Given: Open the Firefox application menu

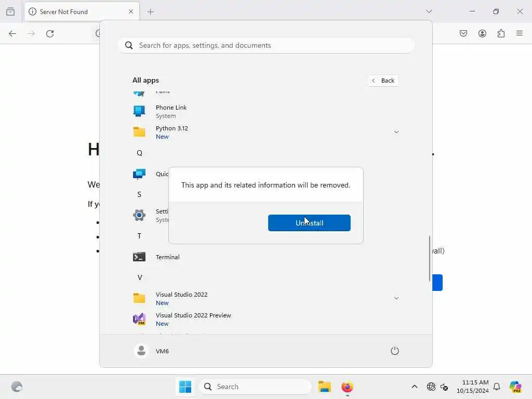Looking at the screenshot, I should 520,33.
